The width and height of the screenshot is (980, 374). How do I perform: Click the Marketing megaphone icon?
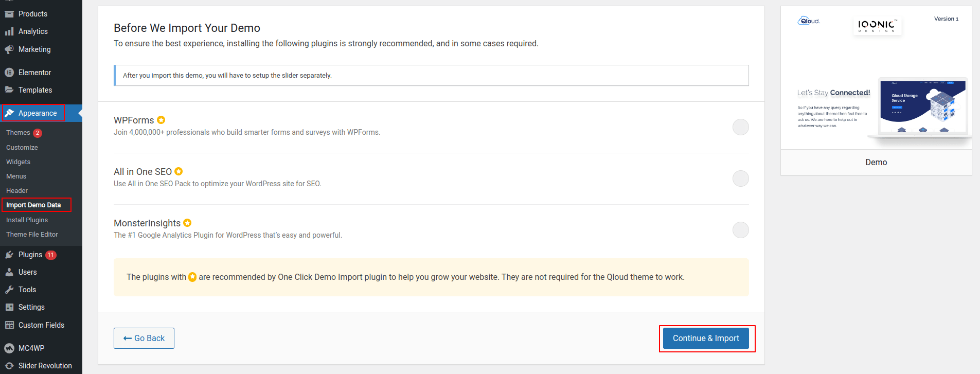9,49
